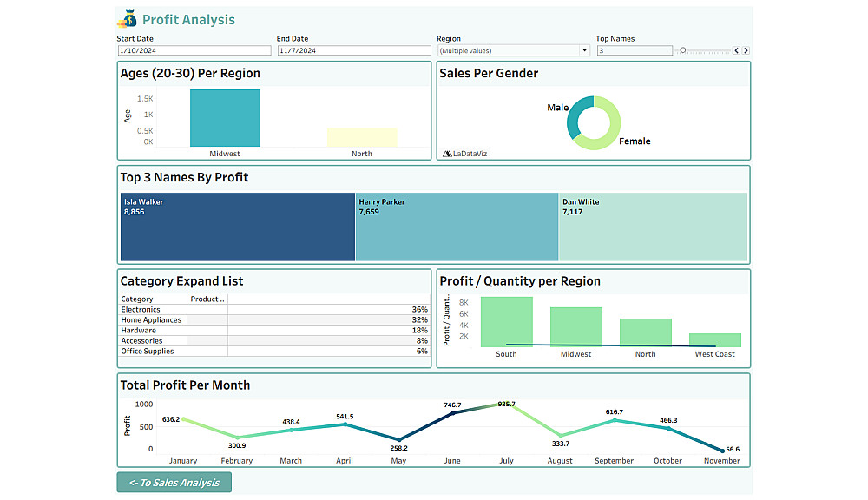Screen dimensions: 868x500
Task: Click the Category Expand List title
Action: [181, 281]
